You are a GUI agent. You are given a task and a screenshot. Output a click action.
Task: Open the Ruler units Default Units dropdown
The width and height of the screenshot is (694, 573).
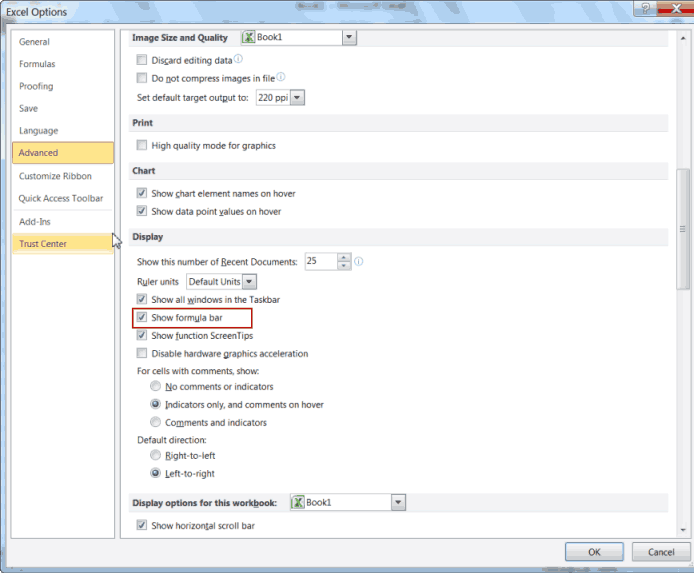tap(250, 281)
